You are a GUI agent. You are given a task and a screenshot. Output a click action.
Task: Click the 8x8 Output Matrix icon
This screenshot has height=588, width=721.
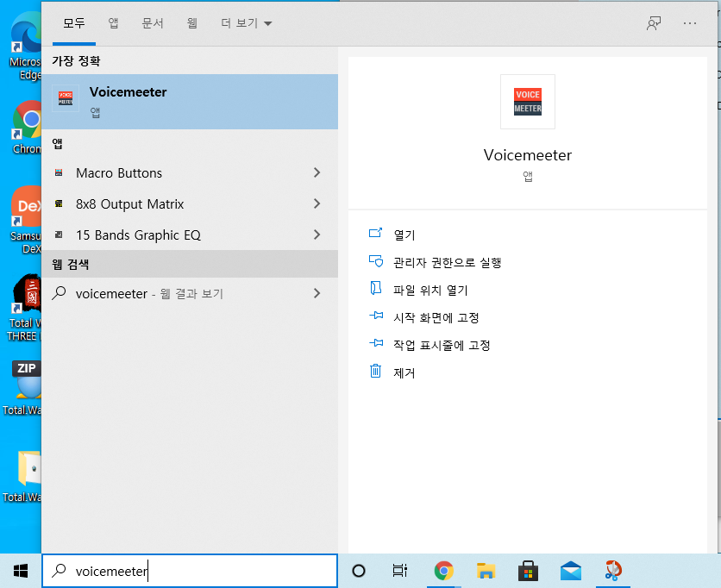point(59,203)
